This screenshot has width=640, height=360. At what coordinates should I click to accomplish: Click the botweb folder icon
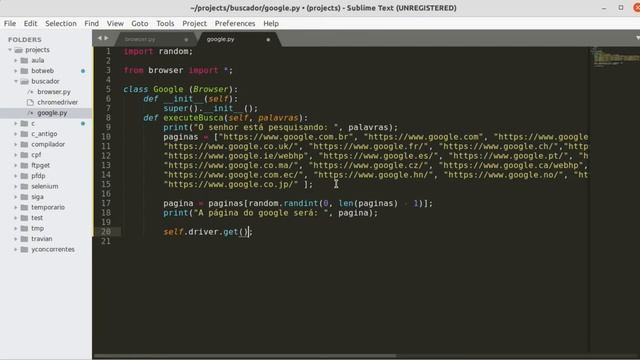[24, 71]
